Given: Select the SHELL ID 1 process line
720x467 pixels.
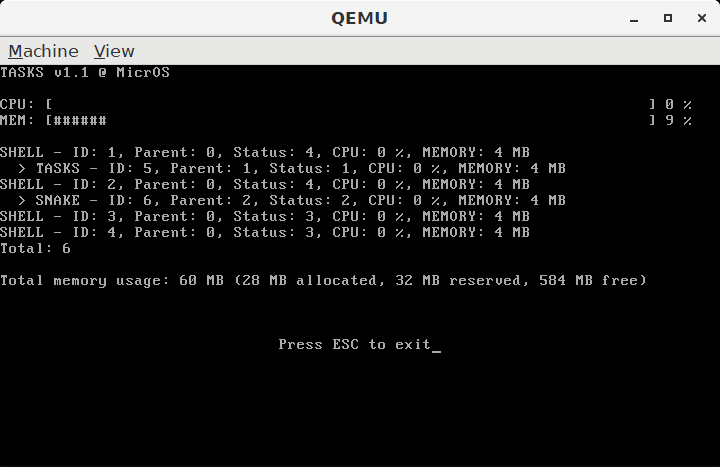Looking at the screenshot, I should pos(265,152).
